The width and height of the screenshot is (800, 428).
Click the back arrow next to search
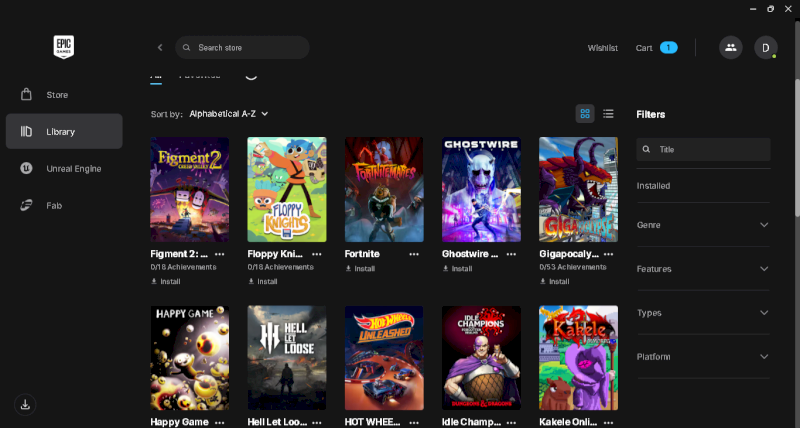point(160,47)
